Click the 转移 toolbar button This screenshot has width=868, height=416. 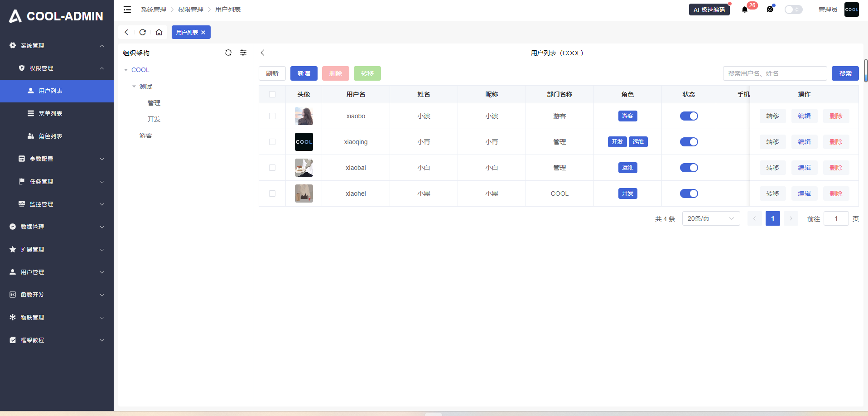click(367, 73)
